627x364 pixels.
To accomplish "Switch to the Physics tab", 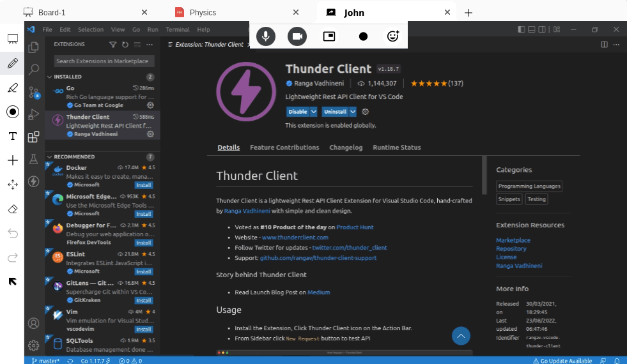I will pyautogui.click(x=203, y=12).
